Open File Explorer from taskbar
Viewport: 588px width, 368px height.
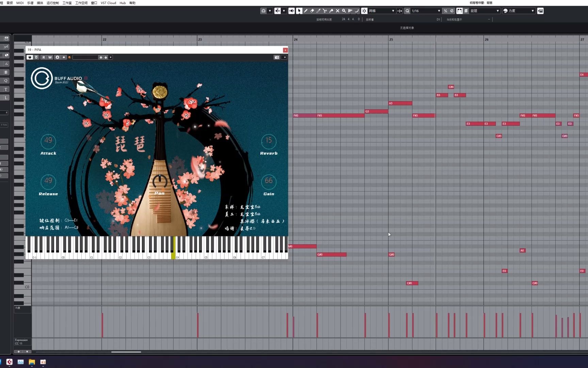pos(32,362)
